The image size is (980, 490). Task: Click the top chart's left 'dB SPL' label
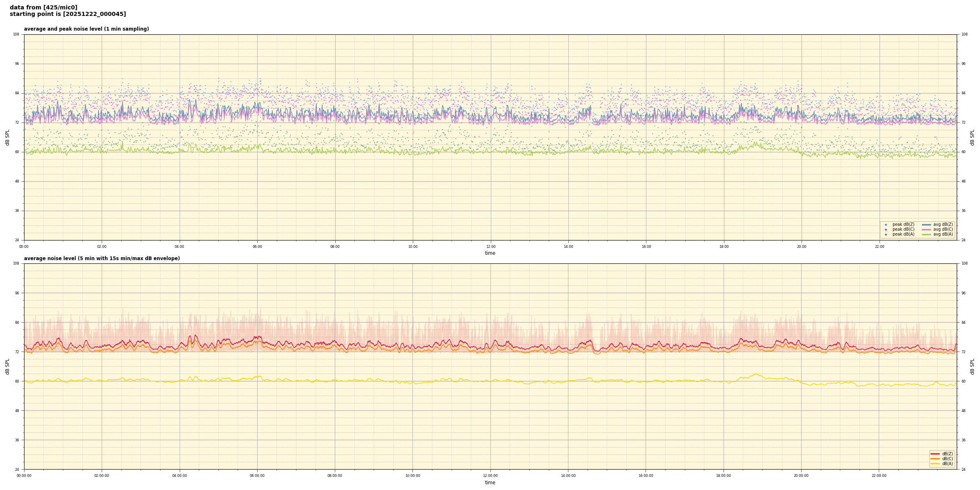pos(7,137)
